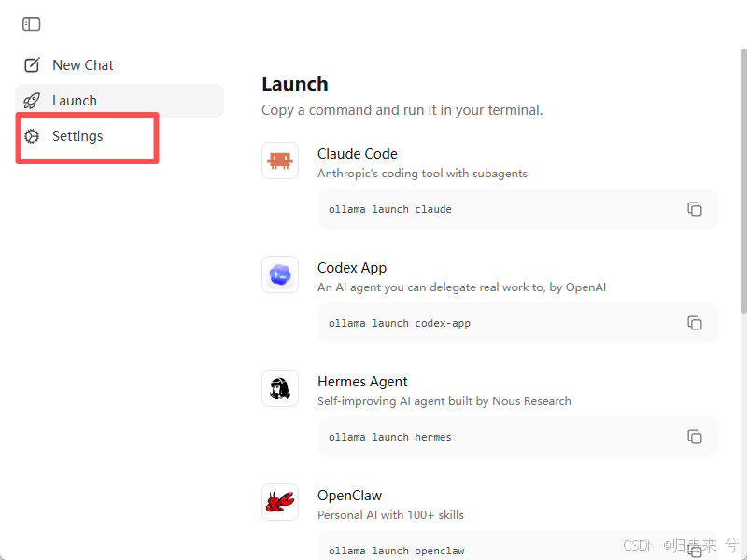Click the Codex App icon

(x=280, y=274)
